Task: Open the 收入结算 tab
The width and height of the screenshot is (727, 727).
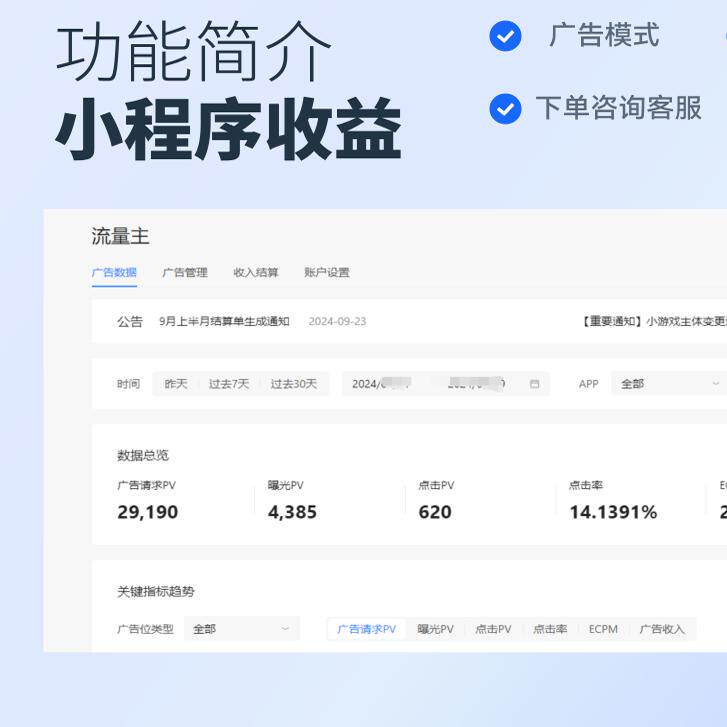Action: 256,273
